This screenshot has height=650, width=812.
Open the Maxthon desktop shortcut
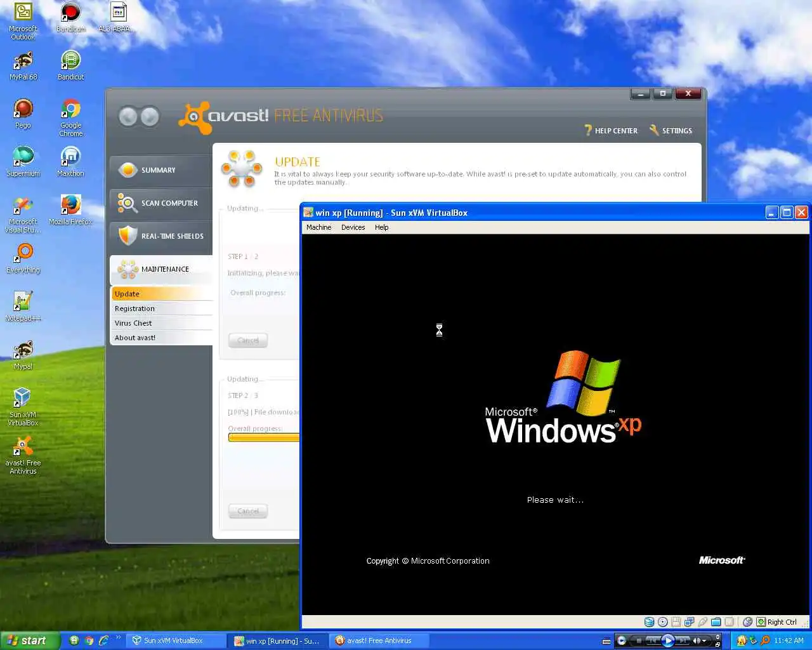coord(70,162)
